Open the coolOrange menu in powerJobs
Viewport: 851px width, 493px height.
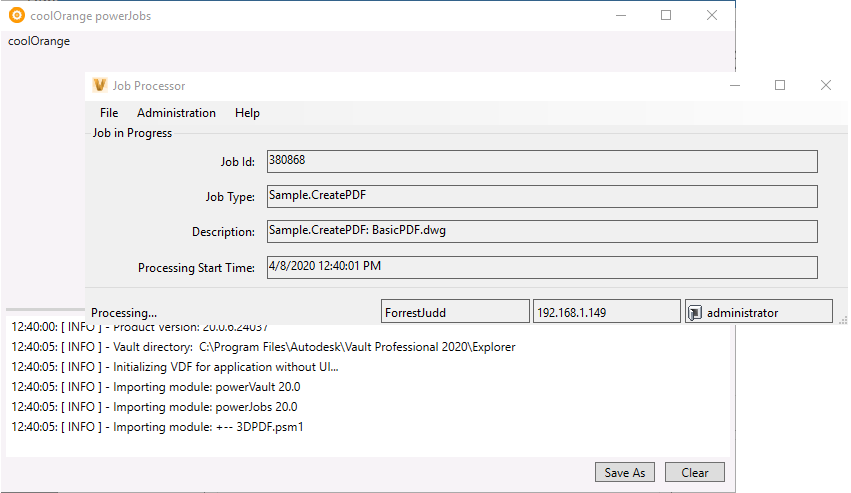tap(39, 41)
